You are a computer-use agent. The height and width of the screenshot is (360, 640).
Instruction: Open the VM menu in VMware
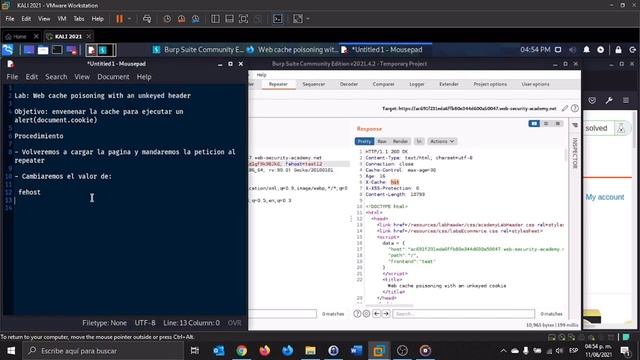[x=62, y=19]
